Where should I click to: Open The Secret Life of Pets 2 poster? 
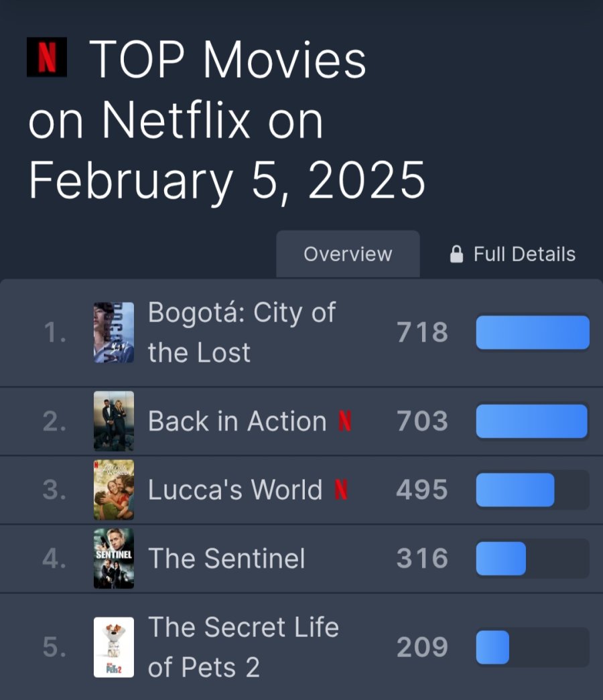point(114,647)
